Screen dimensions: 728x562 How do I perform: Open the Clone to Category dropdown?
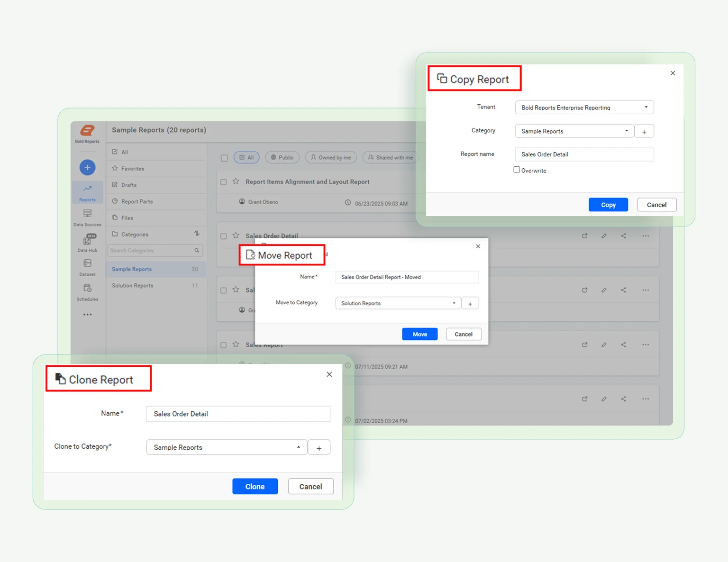[299, 447]
